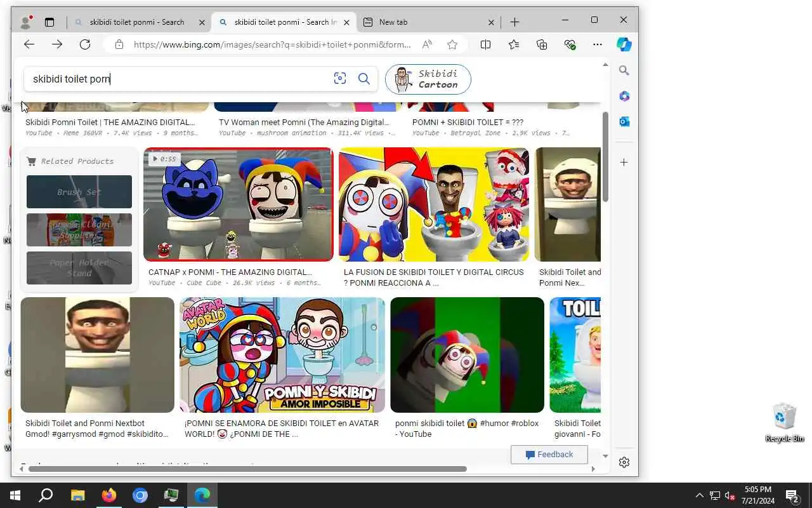Open Nextbot Gmod skibidi toilet image

pos(97,355)
